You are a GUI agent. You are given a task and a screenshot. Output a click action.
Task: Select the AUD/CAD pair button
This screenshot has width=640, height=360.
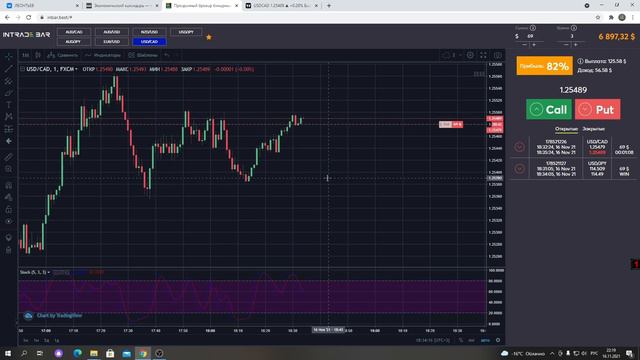[x=74, y=32]
